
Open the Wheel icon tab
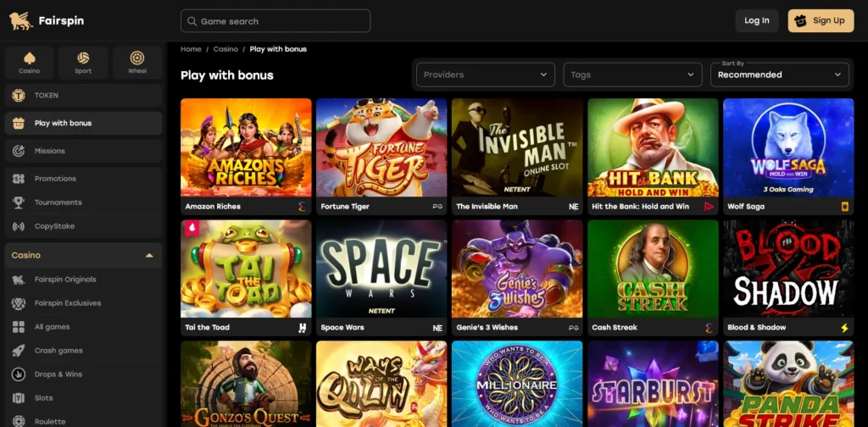click(137, 63)
